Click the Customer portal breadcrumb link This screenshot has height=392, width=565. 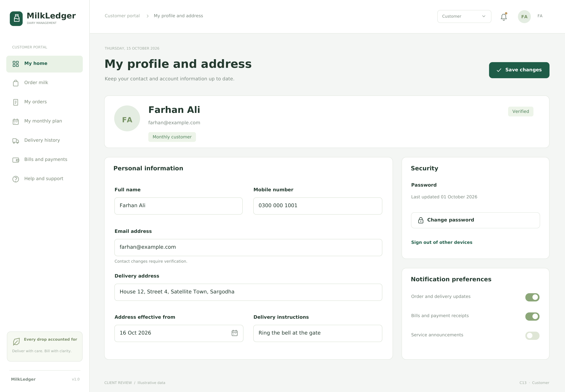click(x=122, y=16)
